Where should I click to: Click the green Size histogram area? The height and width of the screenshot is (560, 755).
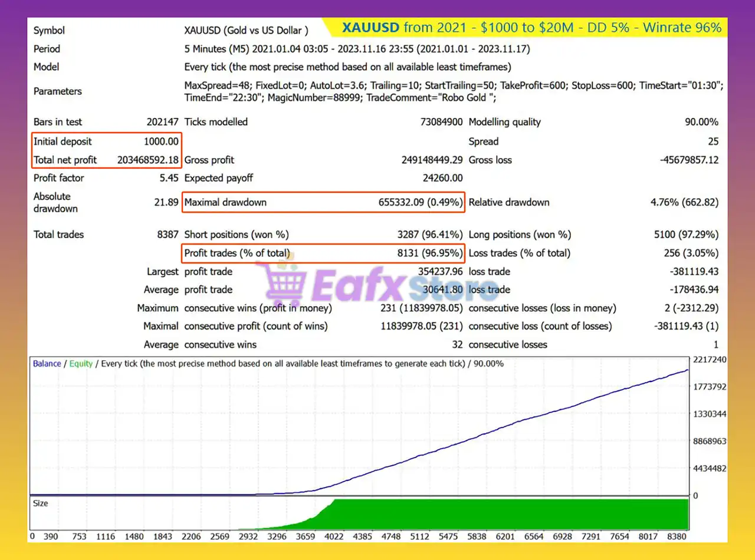(x=507, y=515)
